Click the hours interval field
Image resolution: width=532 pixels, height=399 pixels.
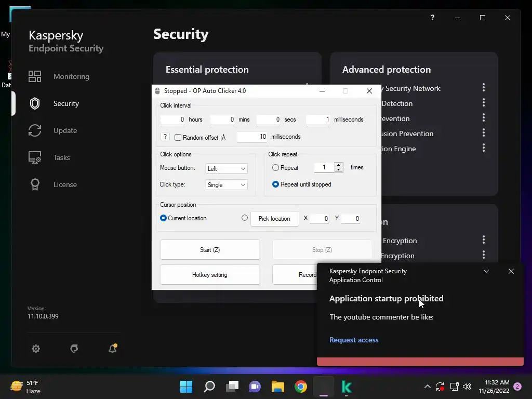click(x=172, y=119)
